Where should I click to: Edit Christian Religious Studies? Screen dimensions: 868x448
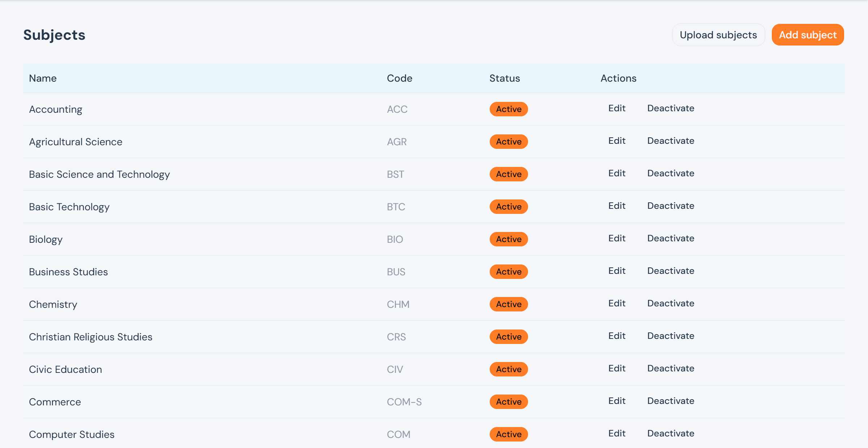(x=617, y=336)
